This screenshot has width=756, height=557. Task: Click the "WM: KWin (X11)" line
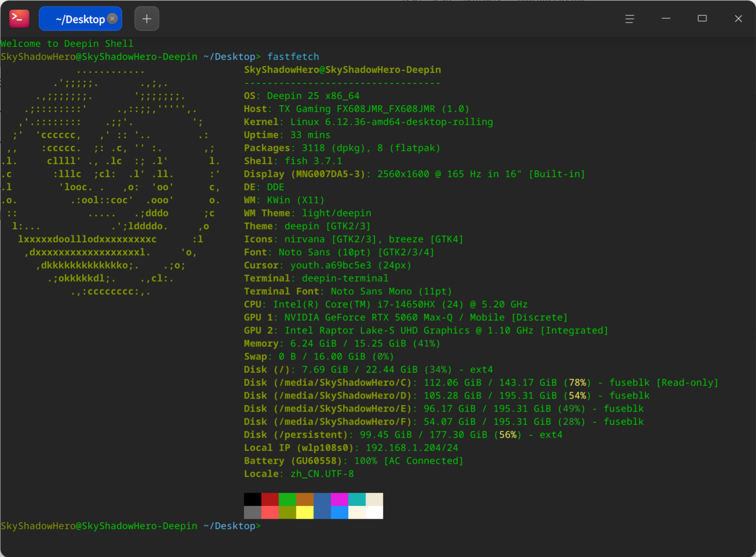point(284,200)
